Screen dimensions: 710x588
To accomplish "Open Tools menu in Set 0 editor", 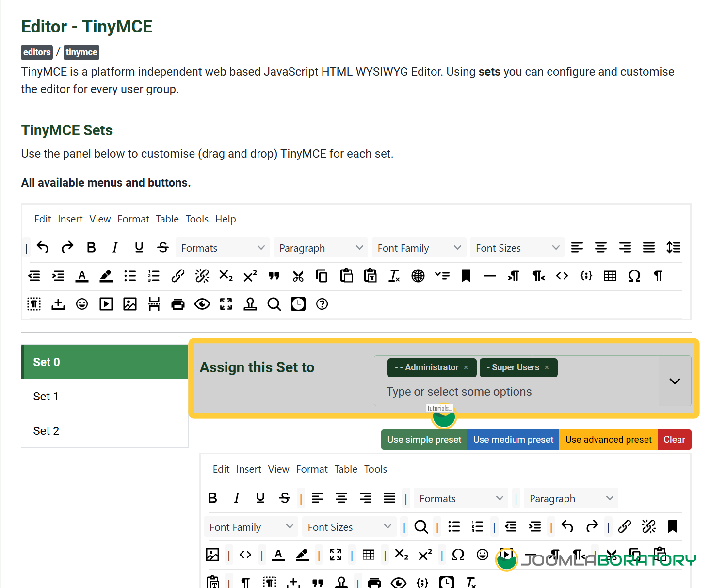I will pyautogui.click(x=375, y=469).
